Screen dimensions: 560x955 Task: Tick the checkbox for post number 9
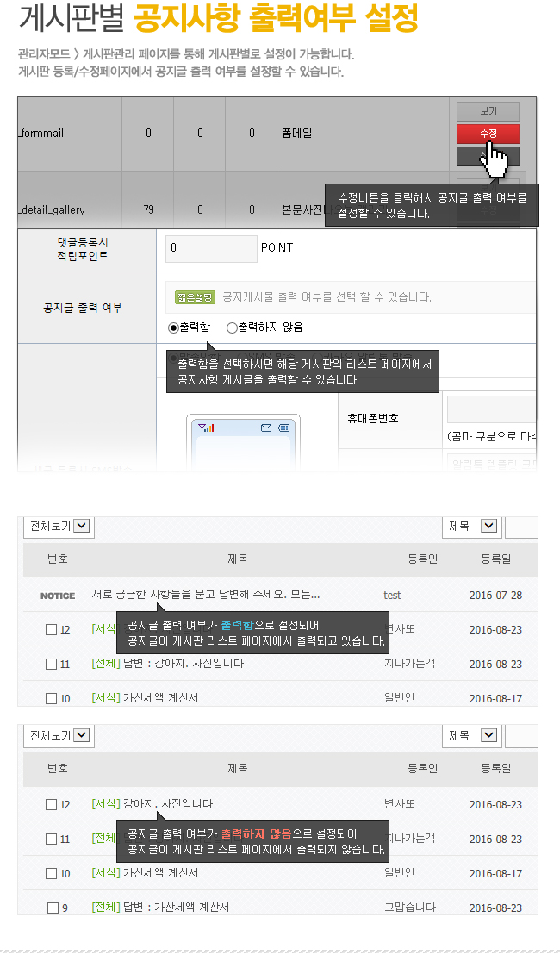[x=53, y=908]
